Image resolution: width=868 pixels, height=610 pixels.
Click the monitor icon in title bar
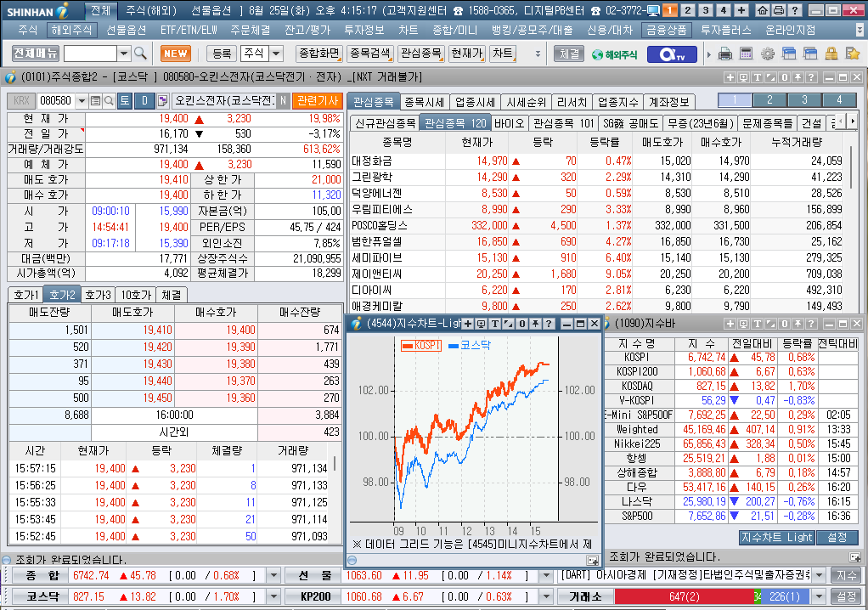click(653, 10)
